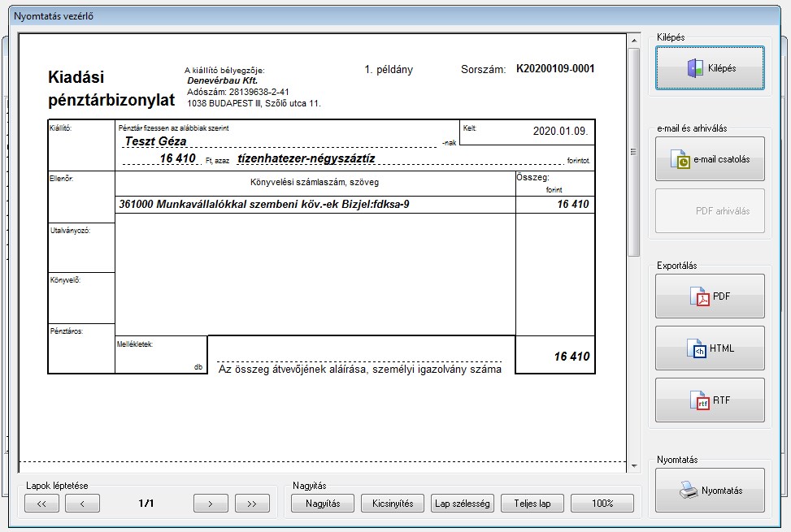Image resolution: width=791 pixels, height=532 pixels.
Task: Exit using the Kilépés button
Action: (710, 68)
